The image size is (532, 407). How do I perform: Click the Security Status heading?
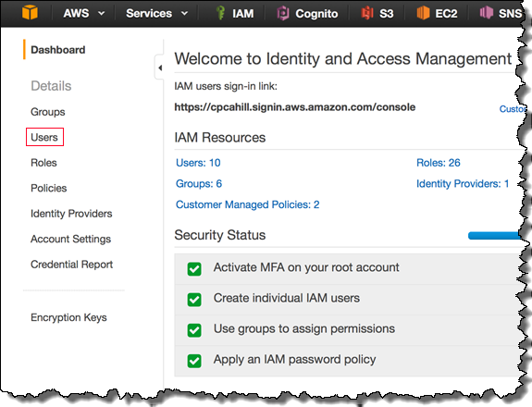[220, 235]
